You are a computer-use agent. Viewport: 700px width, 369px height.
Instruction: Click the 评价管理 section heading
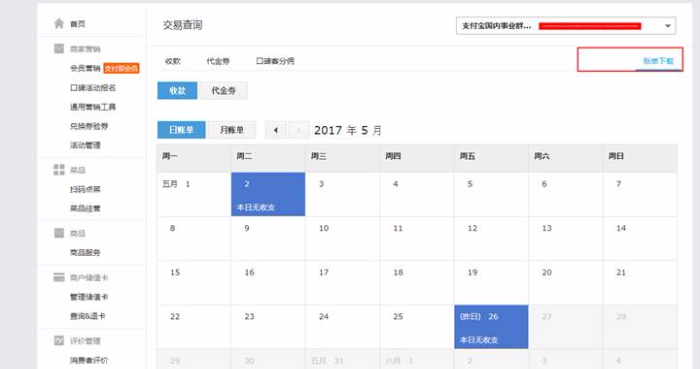click(85, 341)
